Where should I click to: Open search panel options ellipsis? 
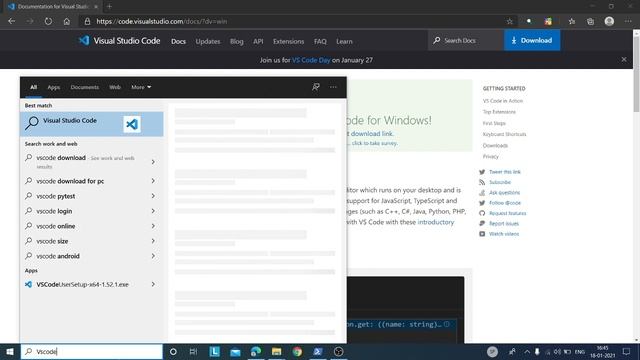[x=333, y=87]
